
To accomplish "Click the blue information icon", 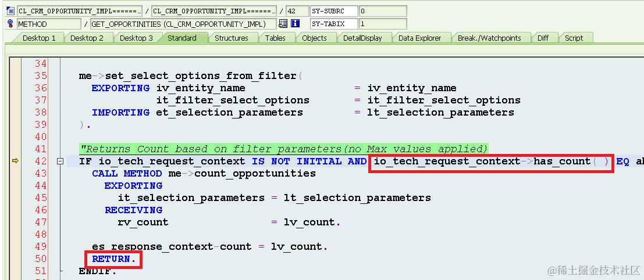I will coord(295,24).
